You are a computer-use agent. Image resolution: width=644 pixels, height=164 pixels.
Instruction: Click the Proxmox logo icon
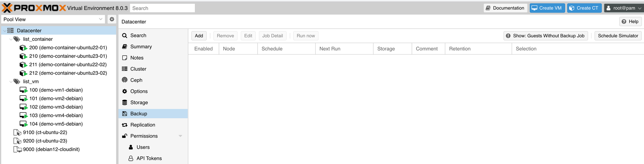(7, 8)
